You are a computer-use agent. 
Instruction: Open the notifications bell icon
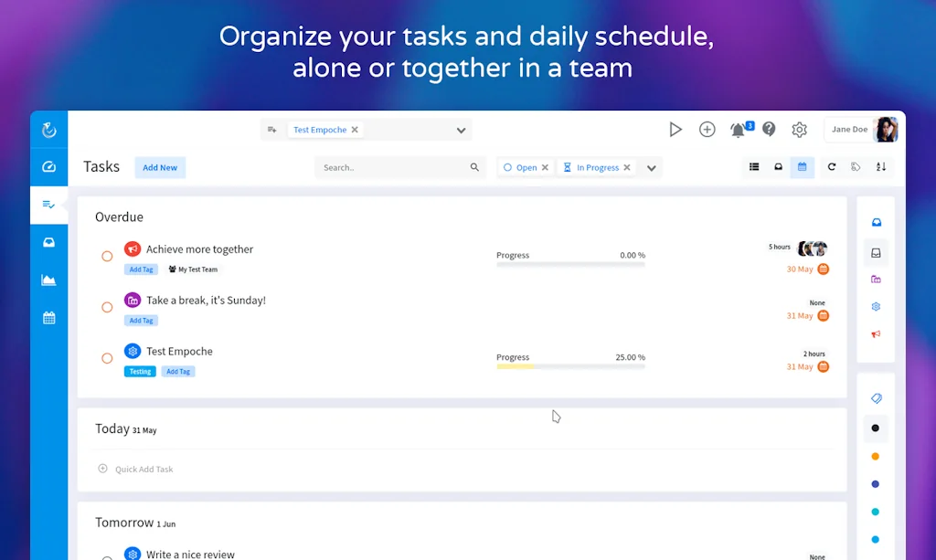pyautogui.click(x=739, y=131)
